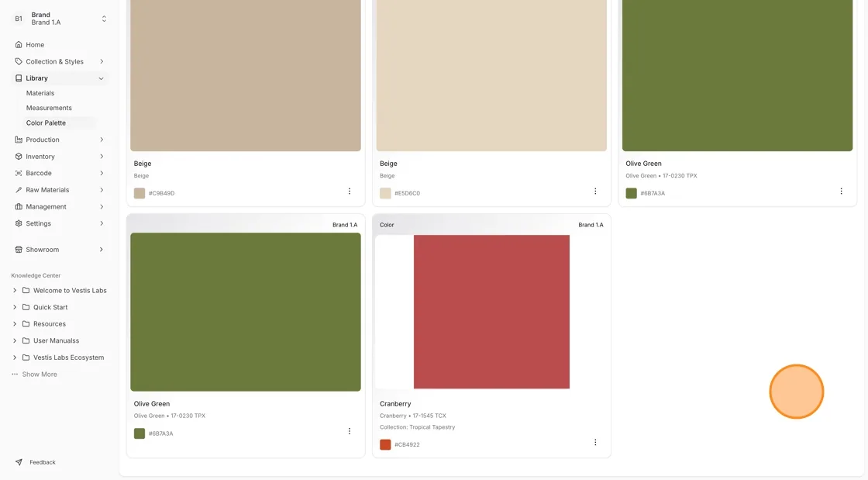Click the Home house icon
This screenshot has width=868, height=480.
19,45
